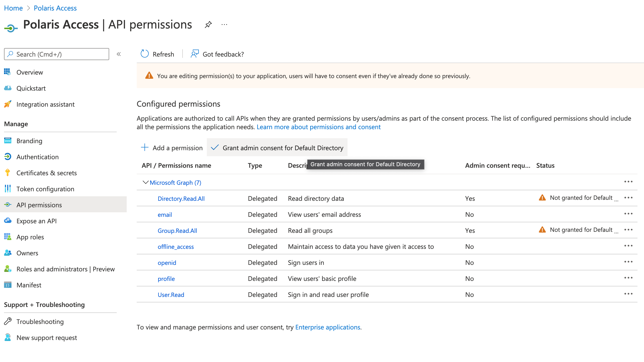This screenshot has width=644, height=362.
Task: Open the more options ellipsis in title
Action: point(224,25)
